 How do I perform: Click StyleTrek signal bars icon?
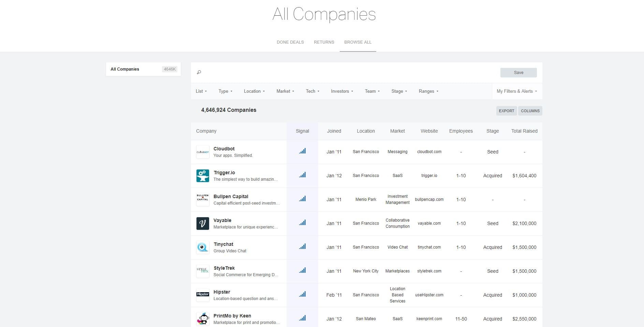click(303, 270)
